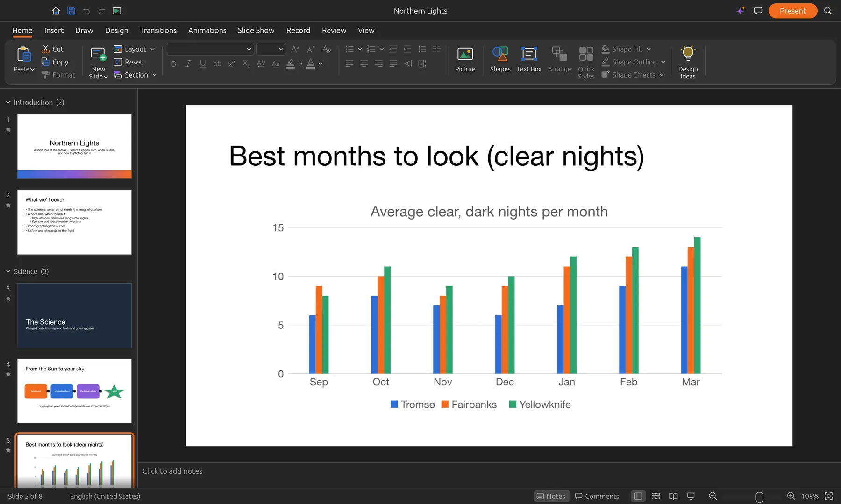Viewport: 841px width, 504px height.
Task: Save the presentation with the floppy disk icon
Action: 71,11
